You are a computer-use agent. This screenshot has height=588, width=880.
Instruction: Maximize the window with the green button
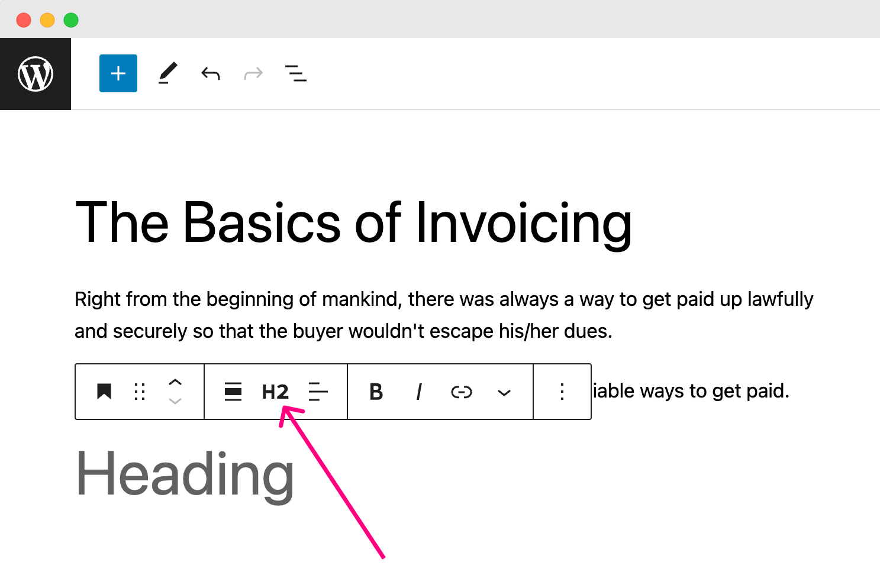(x=71, y=20)
